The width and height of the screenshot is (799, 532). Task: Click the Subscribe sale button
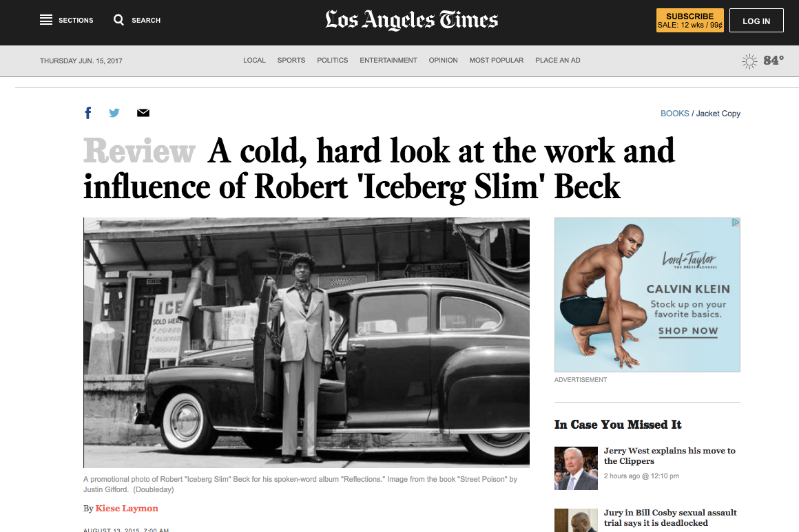[x=690, y=21]
